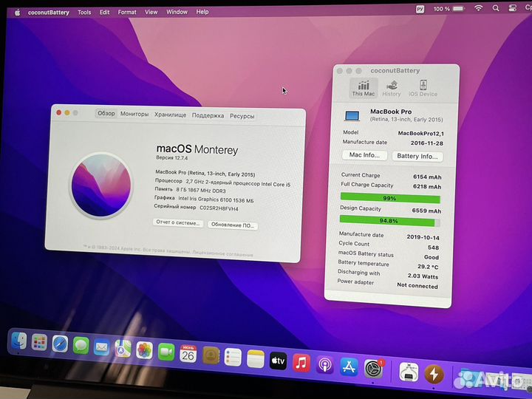The width and height of the screenshot is (532, 399).
Task: Click the Mac Info... button
Action: pyautogui.click(x=364, y=155)
